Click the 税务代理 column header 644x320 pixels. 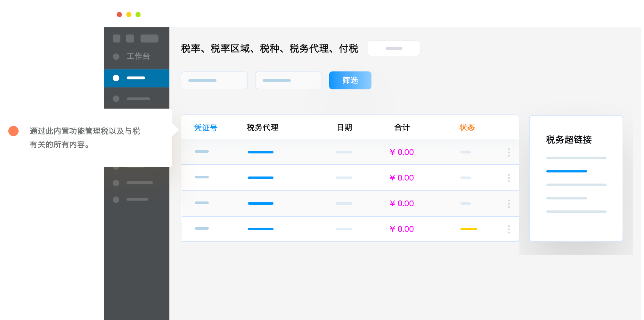tap(263, 127)
